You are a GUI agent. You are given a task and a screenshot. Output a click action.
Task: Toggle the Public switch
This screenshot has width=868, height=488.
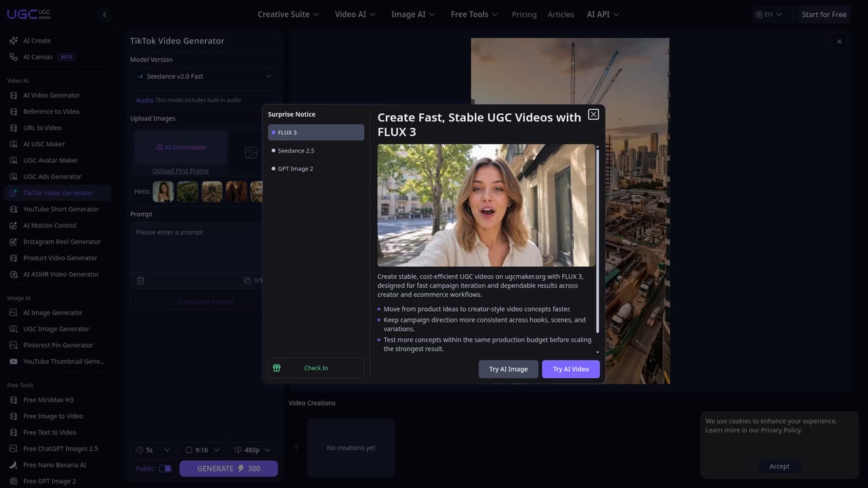point(165,468)
